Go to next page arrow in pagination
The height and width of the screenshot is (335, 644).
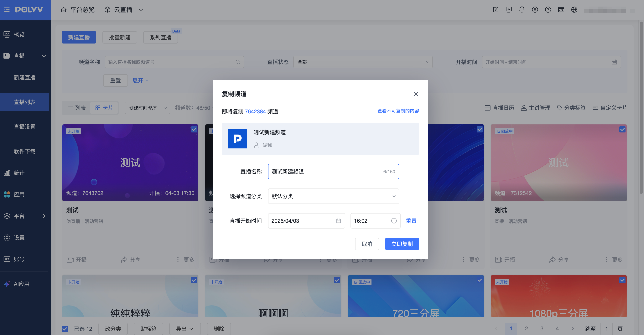(573, 328)
